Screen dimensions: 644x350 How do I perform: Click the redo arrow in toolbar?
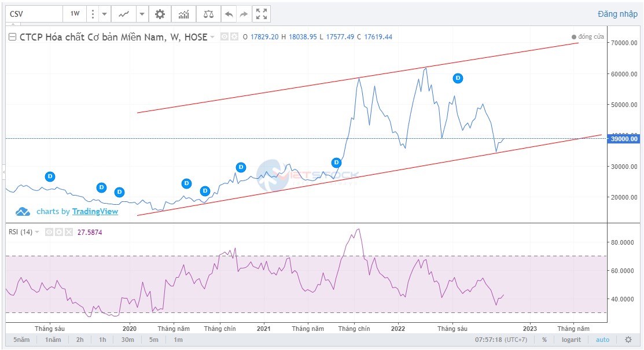pyautogui.click(x=244, y=14)
